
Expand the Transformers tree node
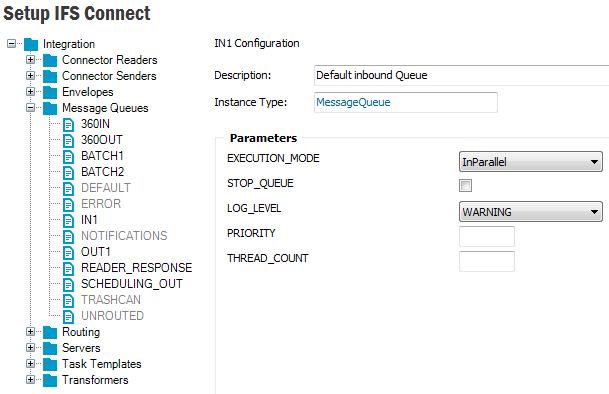pos(30,380)
